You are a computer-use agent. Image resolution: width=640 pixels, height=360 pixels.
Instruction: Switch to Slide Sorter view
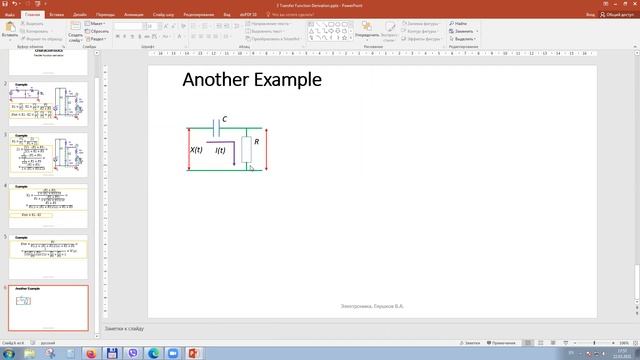pos(540,343)
